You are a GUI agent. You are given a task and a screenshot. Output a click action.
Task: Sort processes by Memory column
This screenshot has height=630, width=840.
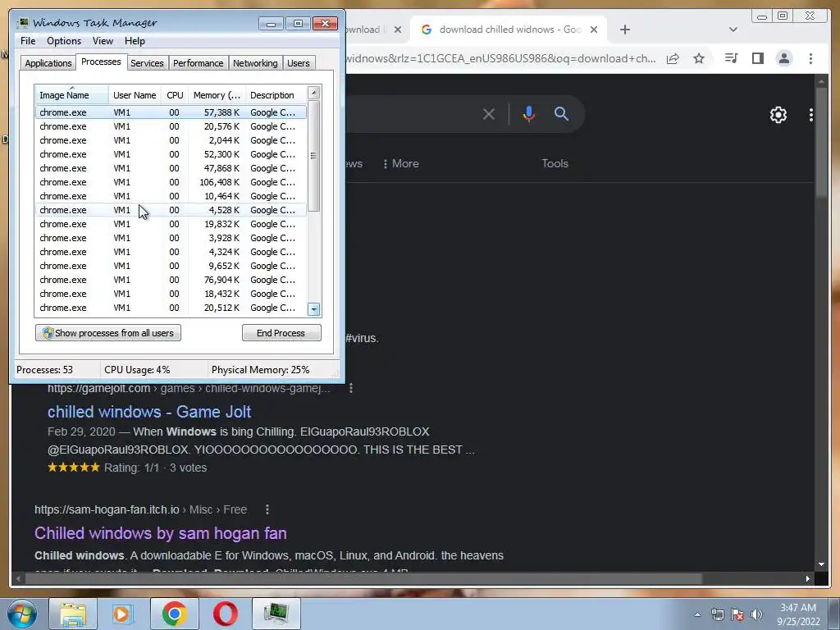tap(217, 95)
